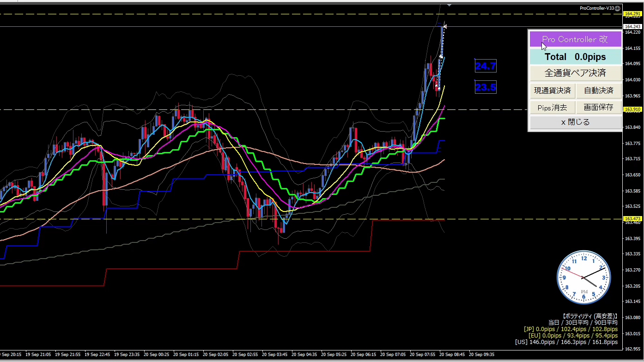Viewport: 644px width, 362px height.
Task: Select the 163.473 price level tag
Action: 632,219
